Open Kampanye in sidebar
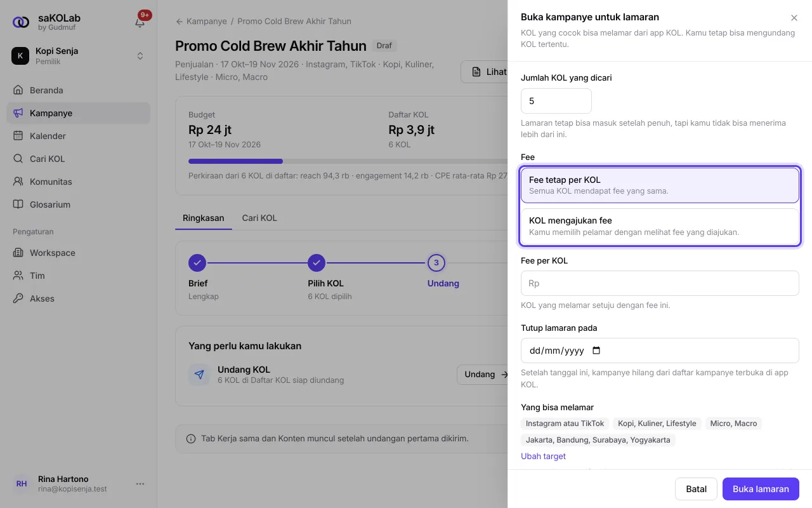812x508 pixels. click(x=79, y=113)
